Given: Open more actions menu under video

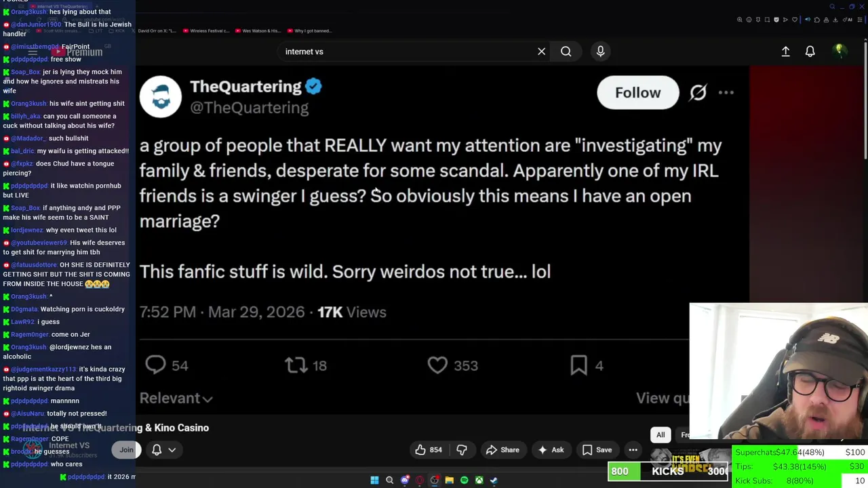Looking at the screenshot, I should [633, 449].
